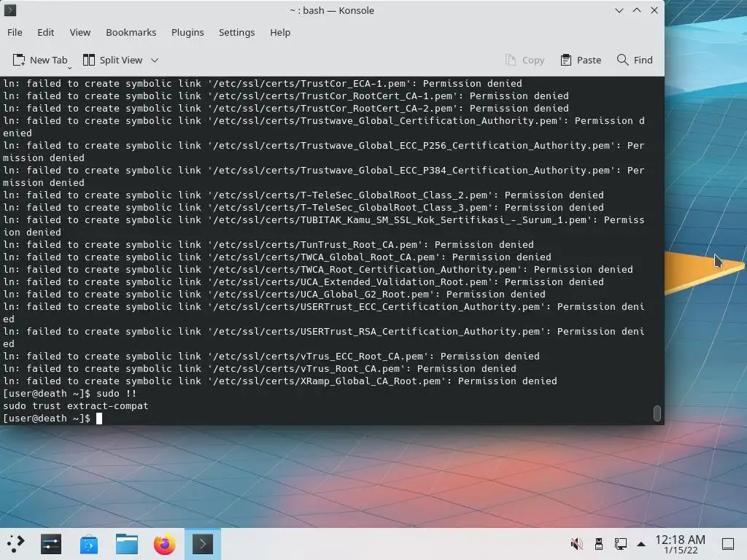Click the TrustCor_RootCert_CA-2.pem error line
The image size is (747, 560).
click(286, 108)
